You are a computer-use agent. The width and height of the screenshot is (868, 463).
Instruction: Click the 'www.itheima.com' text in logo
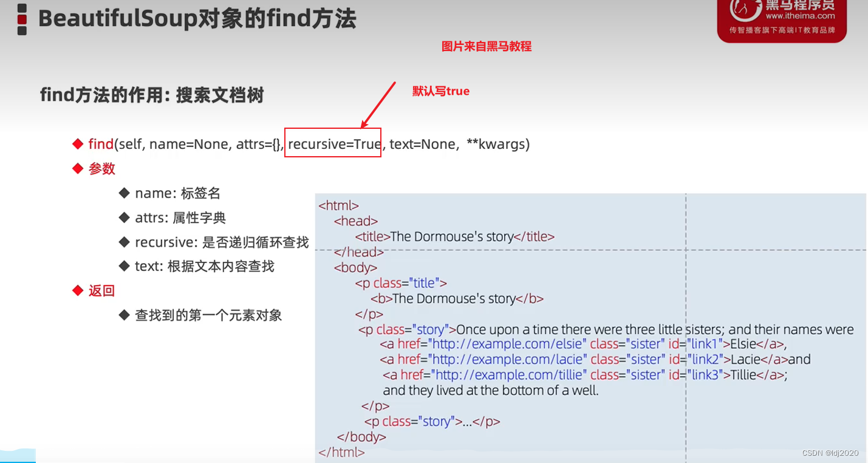click(x=801, y=16)
